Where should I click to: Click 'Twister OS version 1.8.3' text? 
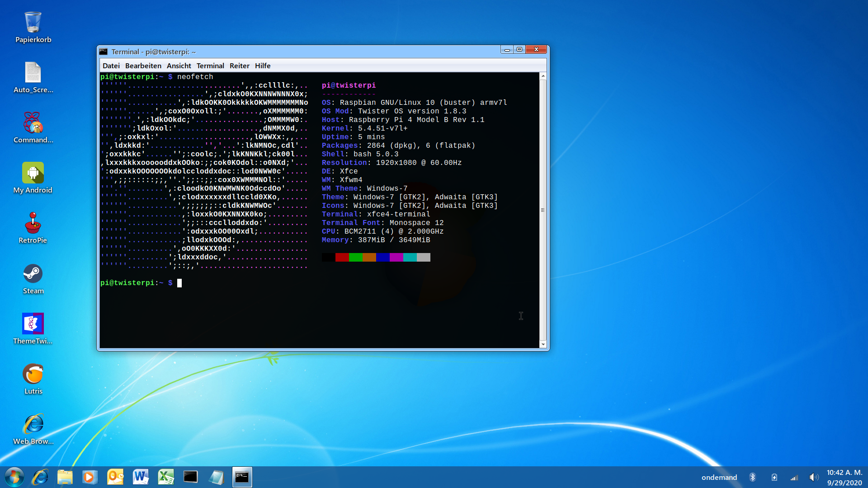(412, 111)
